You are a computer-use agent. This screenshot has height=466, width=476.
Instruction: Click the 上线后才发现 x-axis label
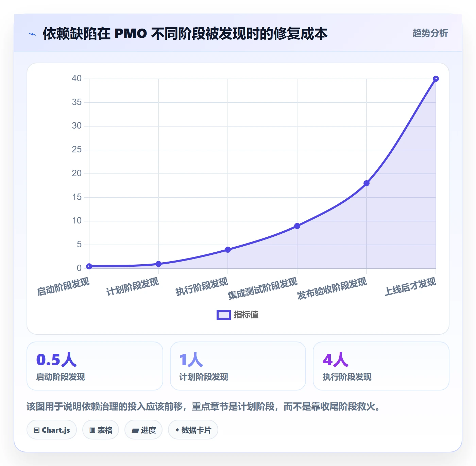(410, 286)
